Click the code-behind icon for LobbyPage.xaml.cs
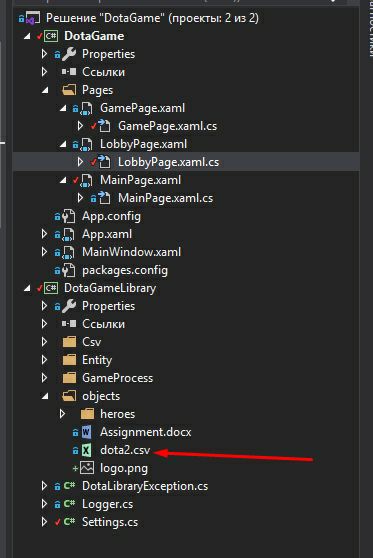373x558 pixels. [104, 162]
